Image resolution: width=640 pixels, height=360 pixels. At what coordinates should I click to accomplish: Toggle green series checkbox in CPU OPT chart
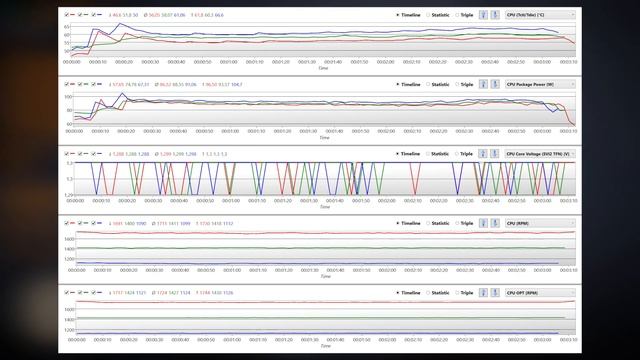pyautogui.click(x=80, y=292)
